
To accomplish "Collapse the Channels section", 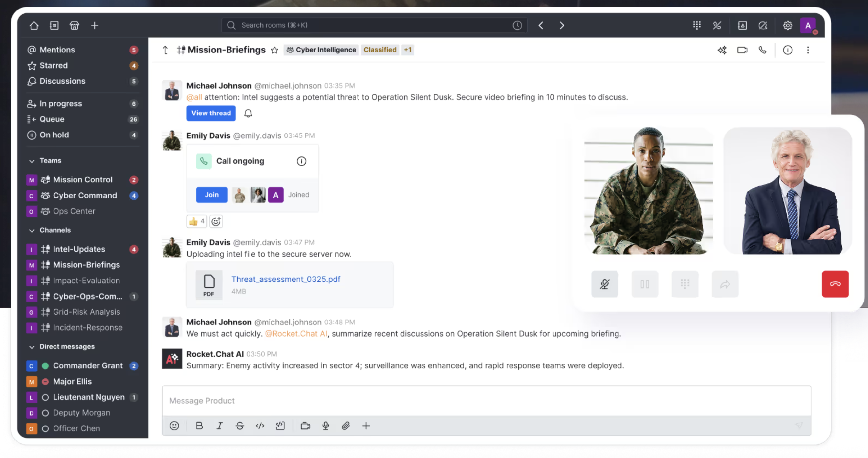I will pos(32,230).
